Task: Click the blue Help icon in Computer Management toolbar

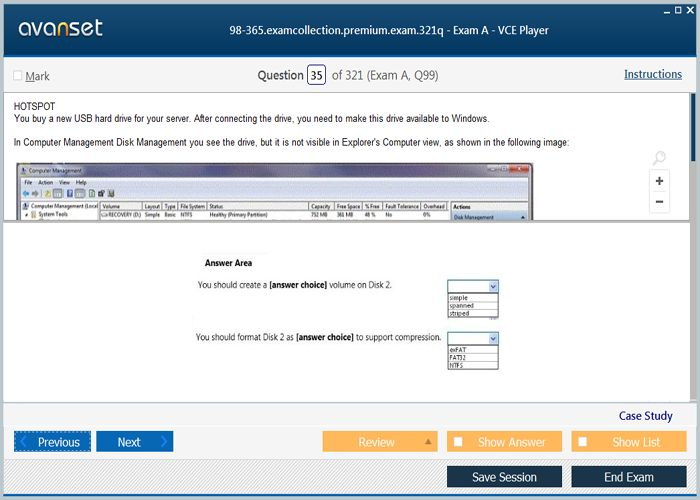Action: pyautogui.click(x=70, y=193)
